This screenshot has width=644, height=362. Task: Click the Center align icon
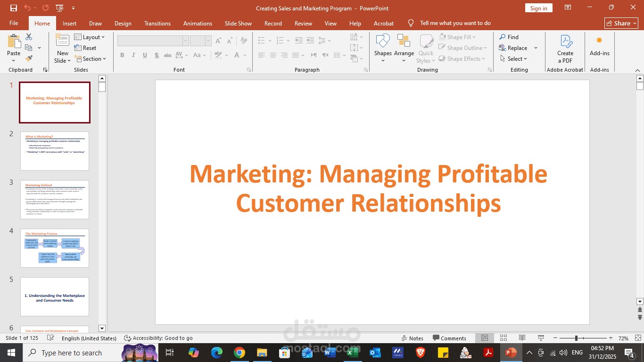pos(272,55)
